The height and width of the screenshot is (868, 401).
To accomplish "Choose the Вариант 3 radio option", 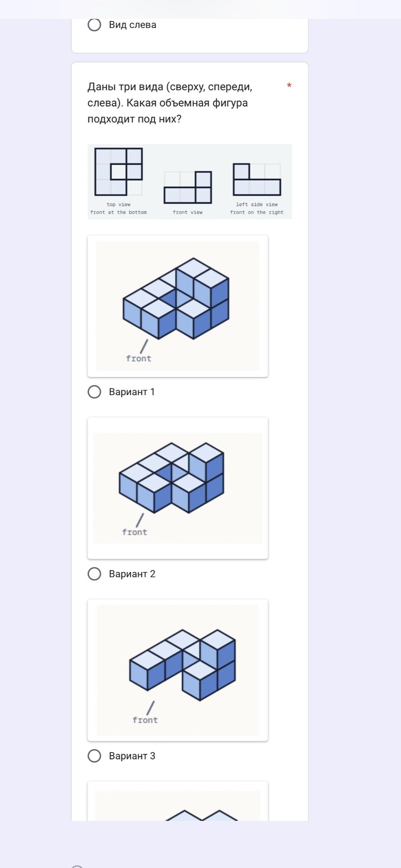I will [x=94, y=756].
